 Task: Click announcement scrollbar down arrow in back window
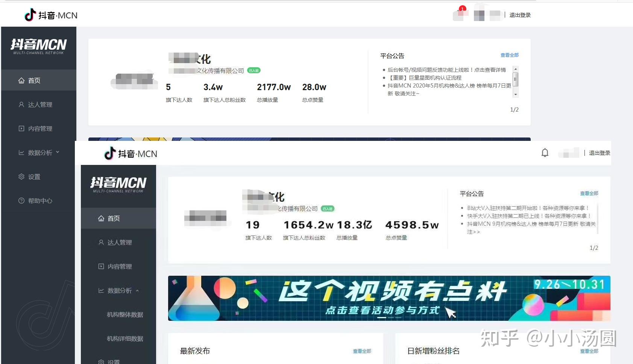point(516,95)
